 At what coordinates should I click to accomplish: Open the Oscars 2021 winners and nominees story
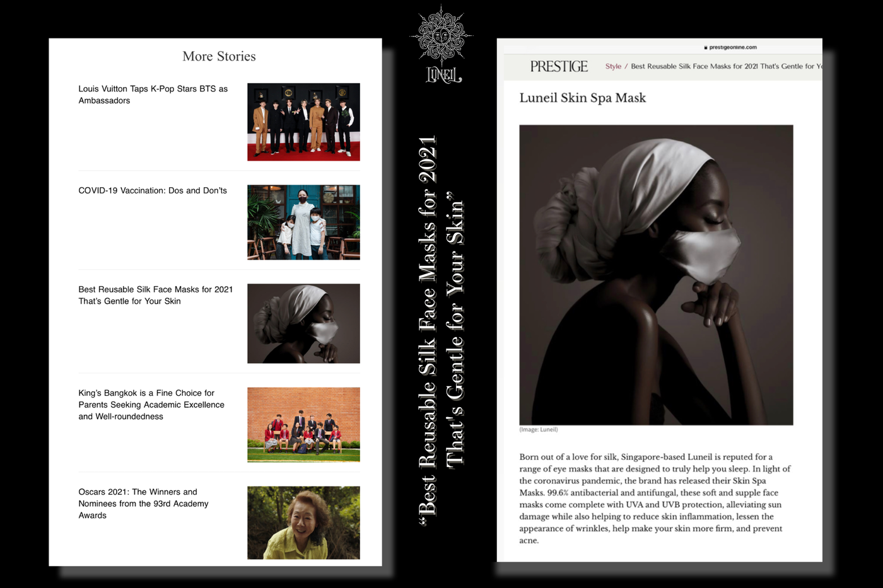pos(143,504)
